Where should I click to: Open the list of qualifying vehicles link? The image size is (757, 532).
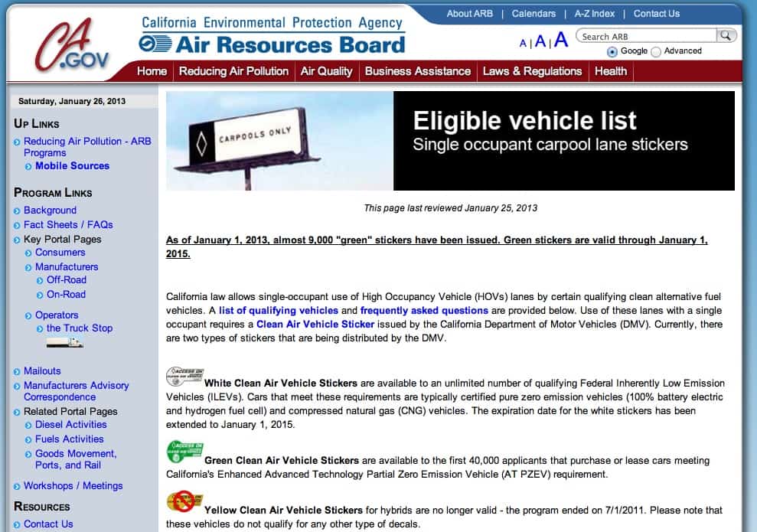tap(279, 311)
